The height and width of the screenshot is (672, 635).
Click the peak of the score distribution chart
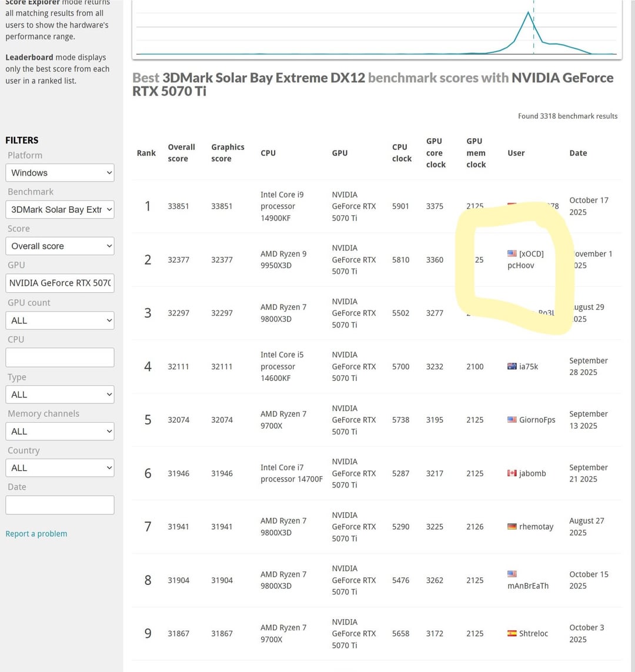[x=529, y=12]
